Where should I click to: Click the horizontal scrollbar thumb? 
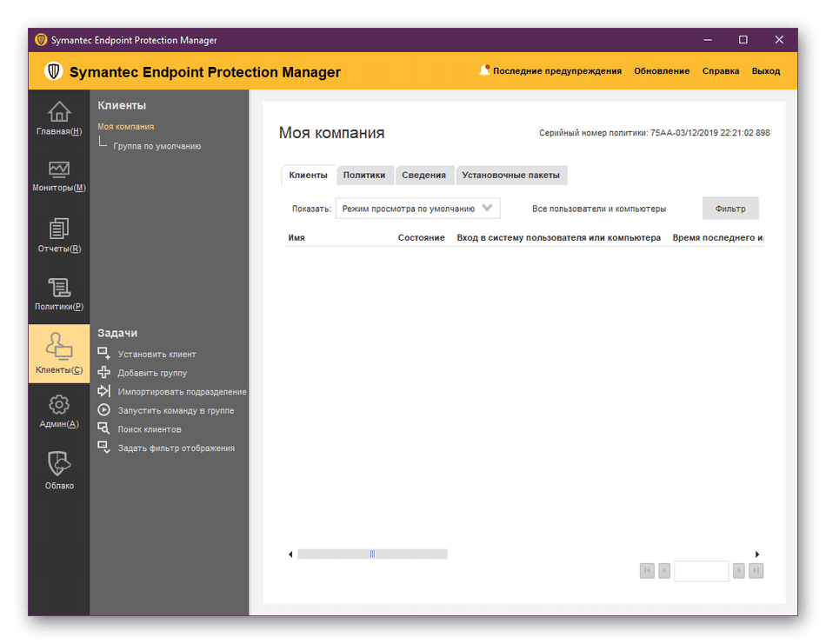click(x=372, y=553)
